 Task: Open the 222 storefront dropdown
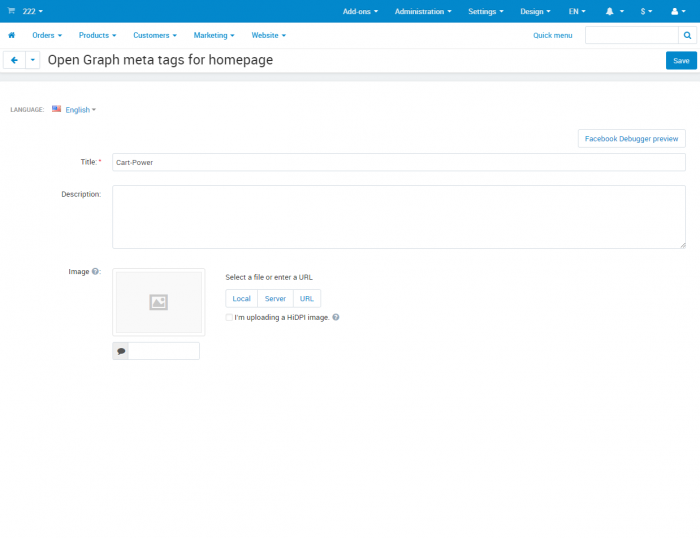[x=33, y=11]
